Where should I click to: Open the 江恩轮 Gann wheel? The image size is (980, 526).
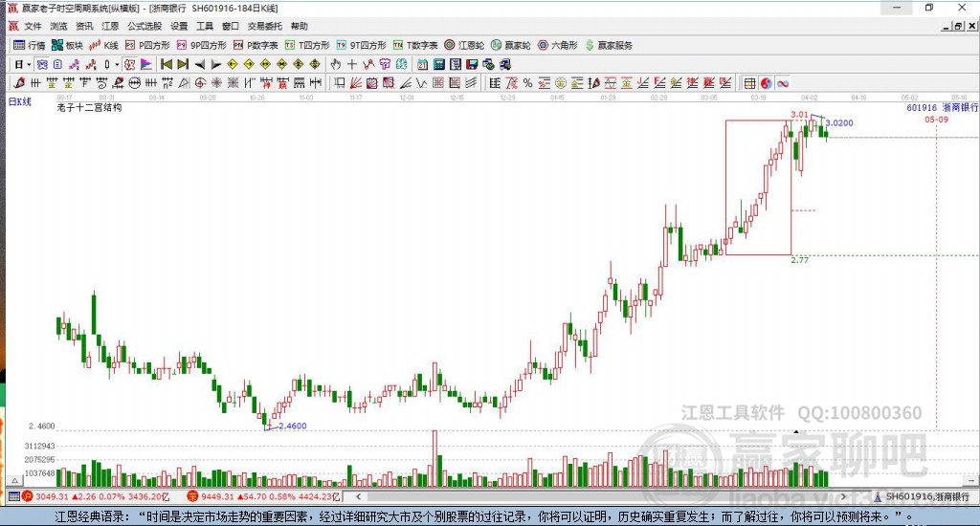pyautogui.click(x=464, y=45)
